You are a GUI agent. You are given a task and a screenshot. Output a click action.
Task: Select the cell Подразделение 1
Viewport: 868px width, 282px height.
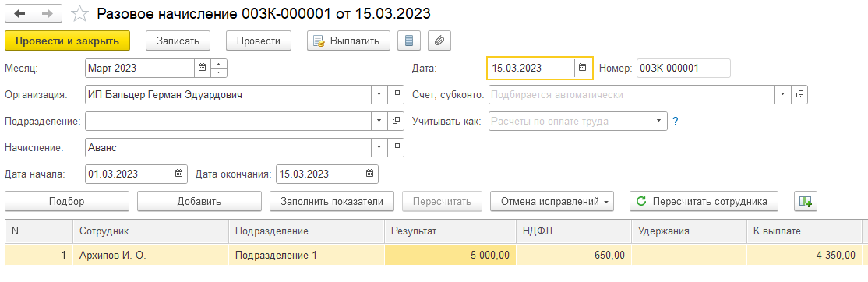point(307,255)
